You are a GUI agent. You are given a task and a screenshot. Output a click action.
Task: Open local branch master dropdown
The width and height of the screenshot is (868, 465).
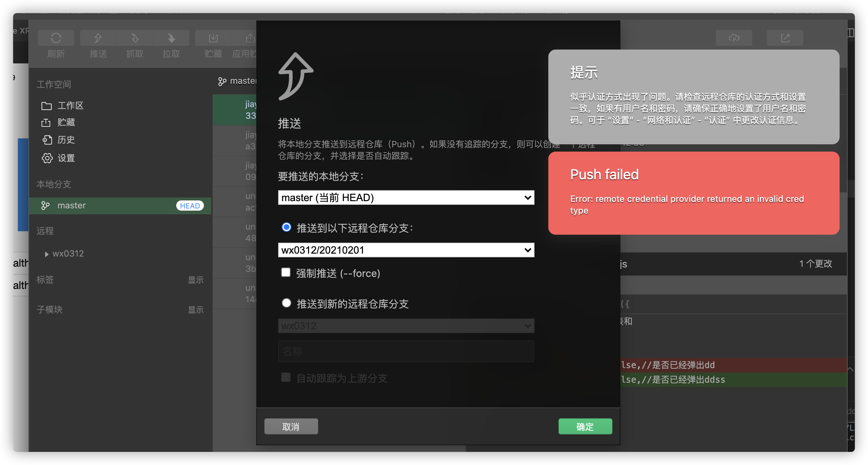[406, 198]
